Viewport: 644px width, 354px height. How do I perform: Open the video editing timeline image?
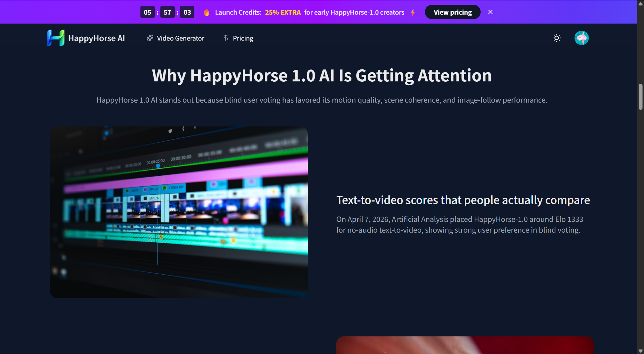coord(179,212)
